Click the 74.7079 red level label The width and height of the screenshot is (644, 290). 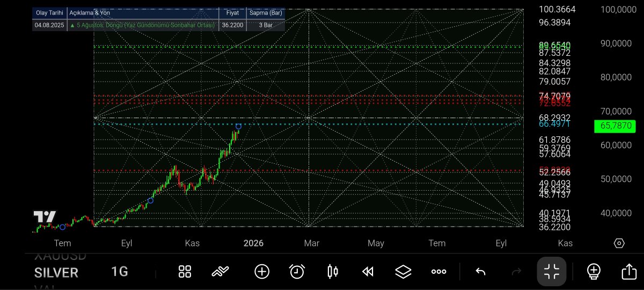coord(555,96)
